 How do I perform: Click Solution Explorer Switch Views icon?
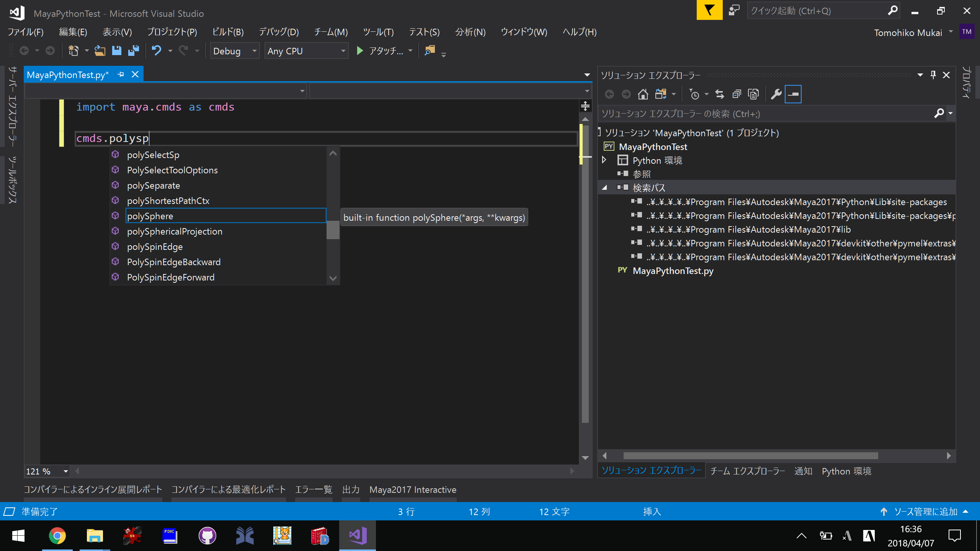point(661,94)
